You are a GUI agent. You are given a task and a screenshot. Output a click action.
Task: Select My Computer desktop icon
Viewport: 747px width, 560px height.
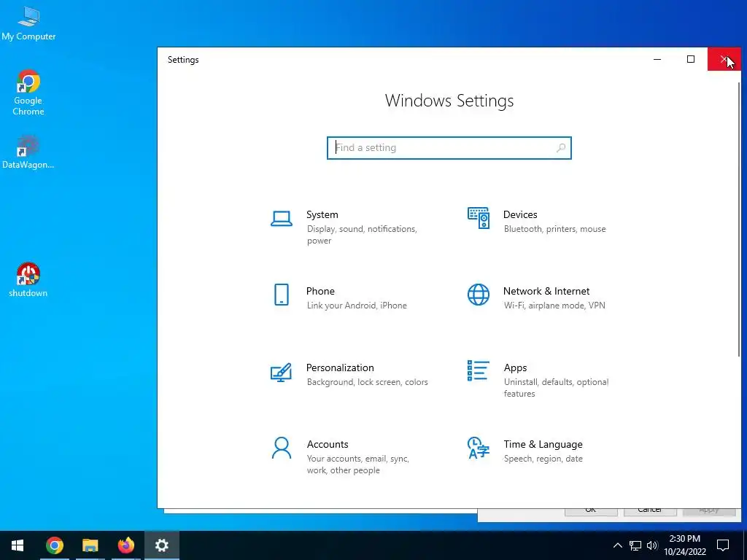[x=28, y=24]
